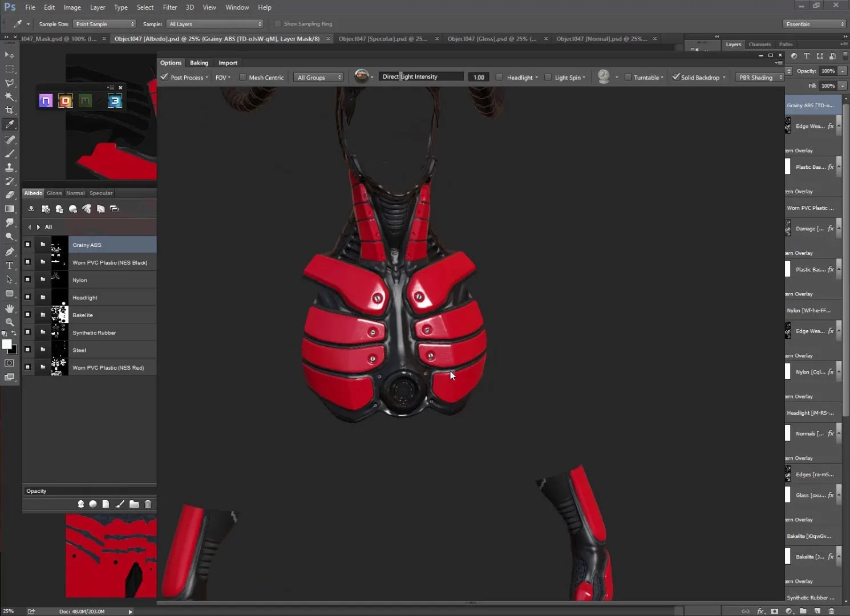Viewport: 850px width, 616px height.
Task: Select the Eraser tool
Action: (10, 194)
